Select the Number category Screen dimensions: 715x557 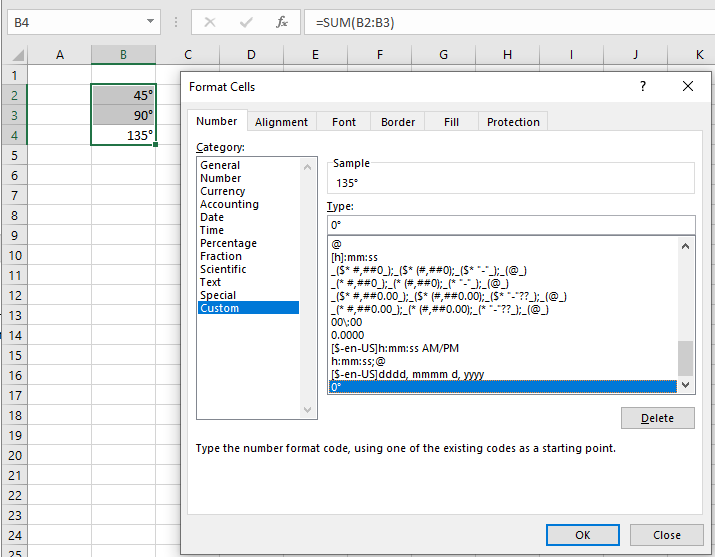(249, 178)
